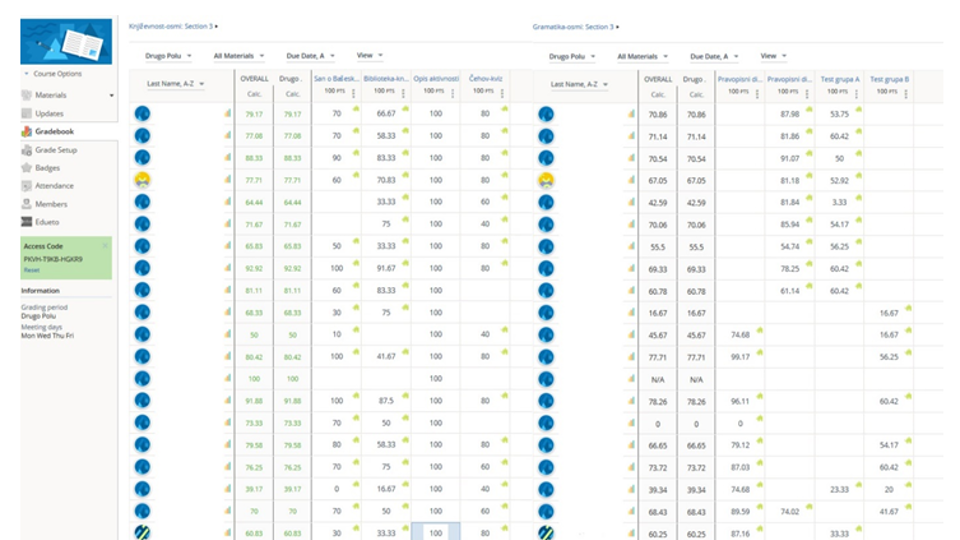Viewport: 960px width, 540px height.
Task: Expand the Course Options menu
Action: (53, 73)
